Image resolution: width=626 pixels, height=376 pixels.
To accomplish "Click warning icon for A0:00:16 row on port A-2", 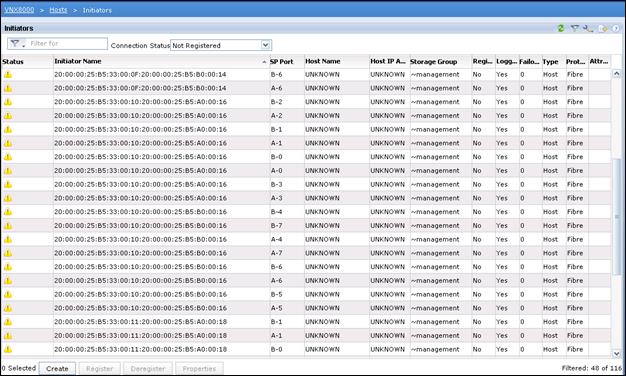I will tap(8, 116).
